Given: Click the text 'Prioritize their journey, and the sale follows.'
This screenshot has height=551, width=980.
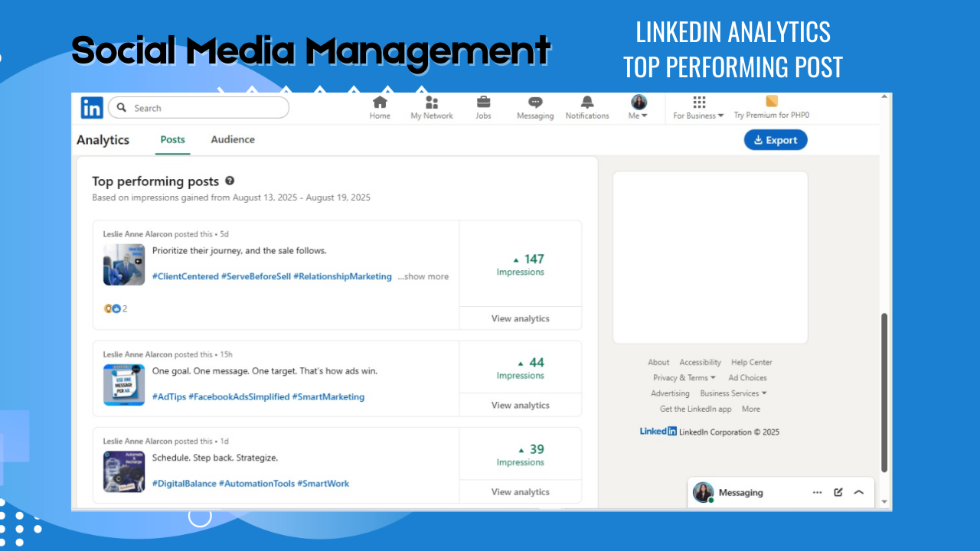Looking at the screenshot, I should tap(240, 251).
